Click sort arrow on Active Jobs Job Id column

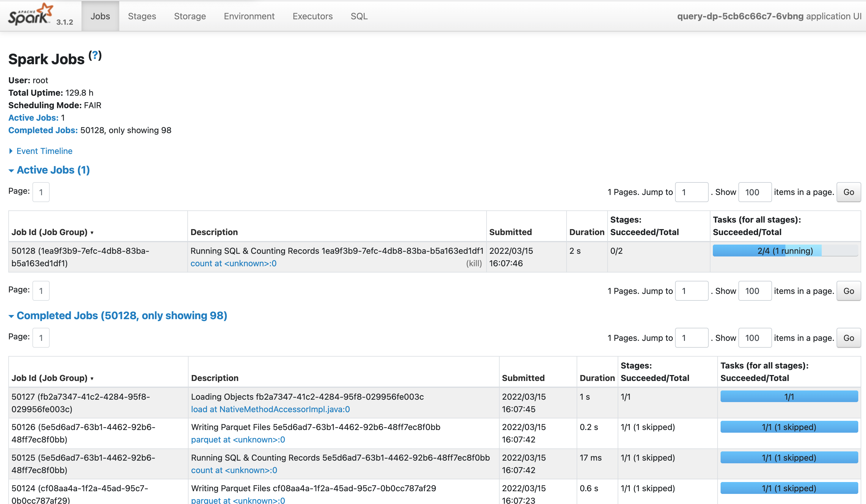pos(92,233)
